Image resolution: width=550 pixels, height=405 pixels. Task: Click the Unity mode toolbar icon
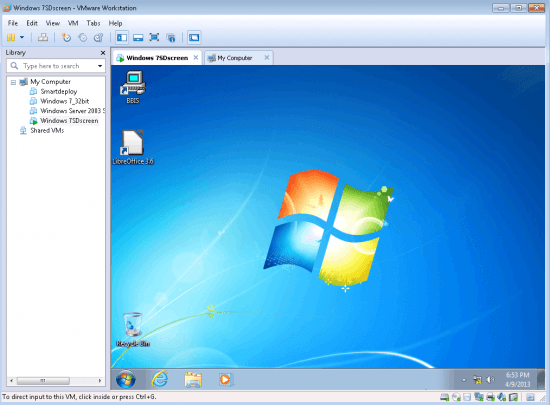click(171, 37)
